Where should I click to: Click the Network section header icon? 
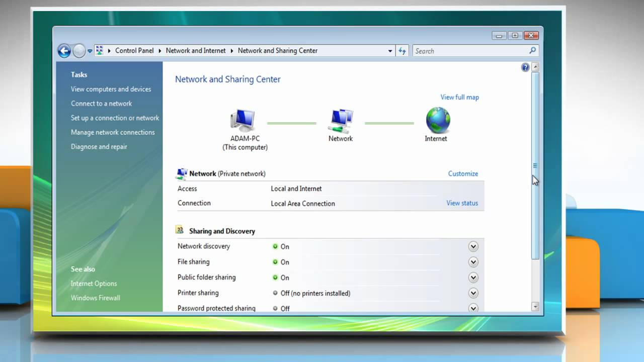[182, 174]
